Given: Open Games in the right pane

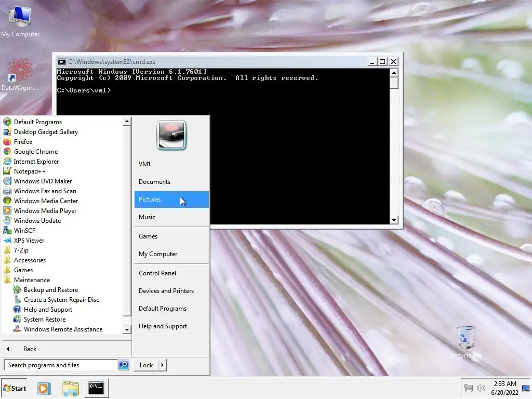Looking at the screenshot, I should point(171,236).
